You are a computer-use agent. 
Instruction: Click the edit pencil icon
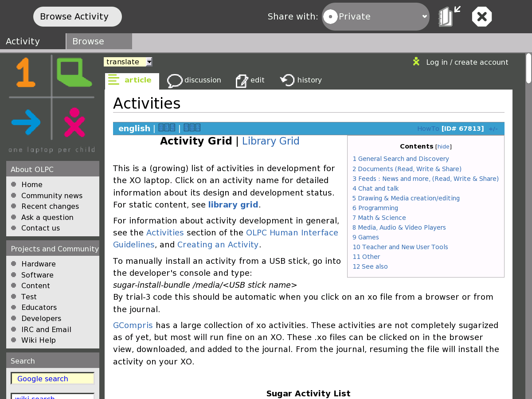click(x=242, y=81)
